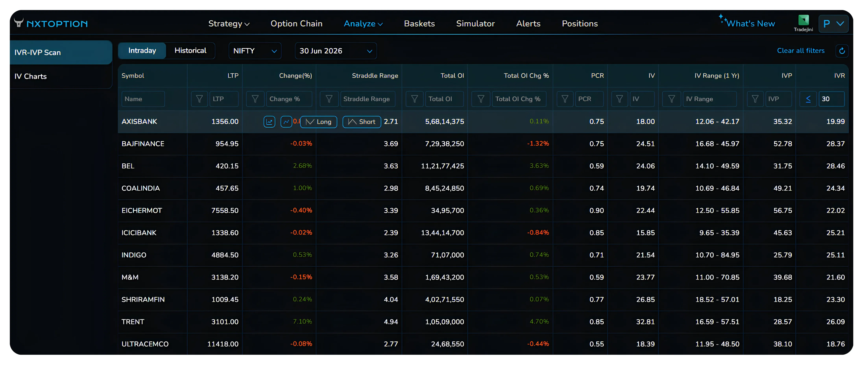Click the LTP filter input field
This screenshot has width=868, height=367.
coord(224,99)
